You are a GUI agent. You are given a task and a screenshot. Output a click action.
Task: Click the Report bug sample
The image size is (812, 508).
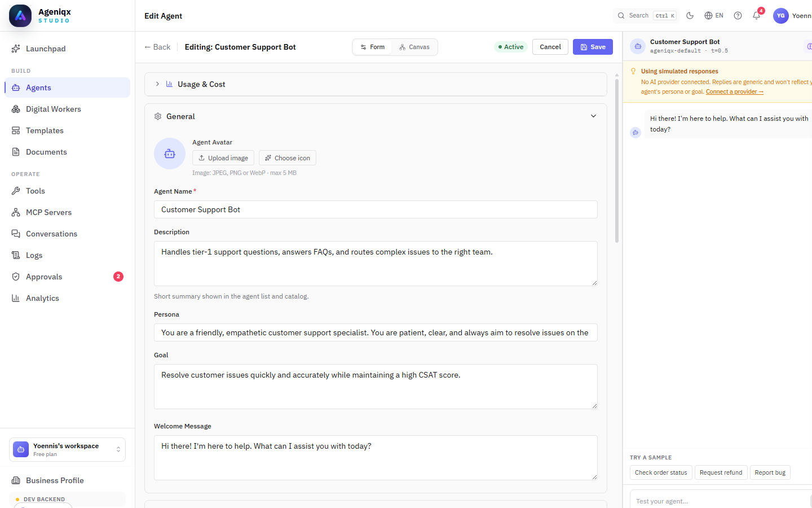(x=770, y=472)
